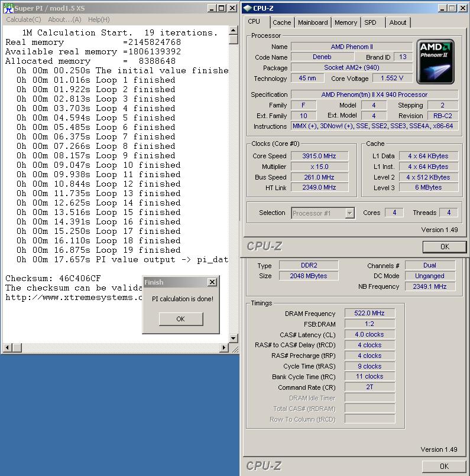Click the CAS# Latency value 4.0 clocks
Image resolution: width=470 pixels, height=476 pixels.
click(x=369, y=334)
